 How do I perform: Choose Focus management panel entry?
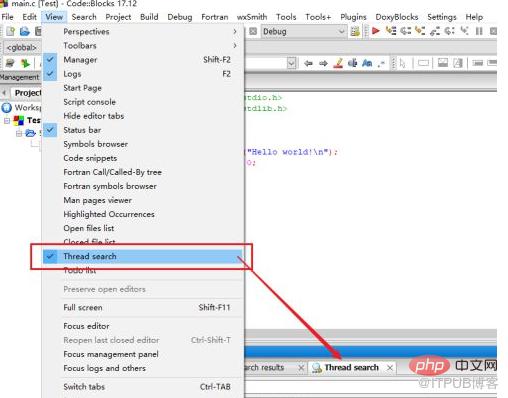point(143,354)
